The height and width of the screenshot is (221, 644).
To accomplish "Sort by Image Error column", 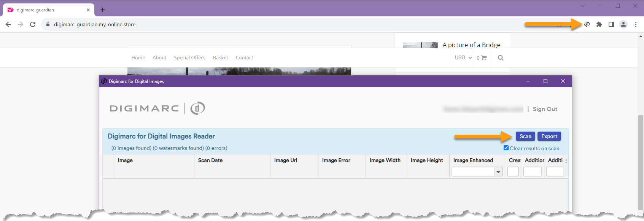I will pyautogui.click(x=336, y=160).
